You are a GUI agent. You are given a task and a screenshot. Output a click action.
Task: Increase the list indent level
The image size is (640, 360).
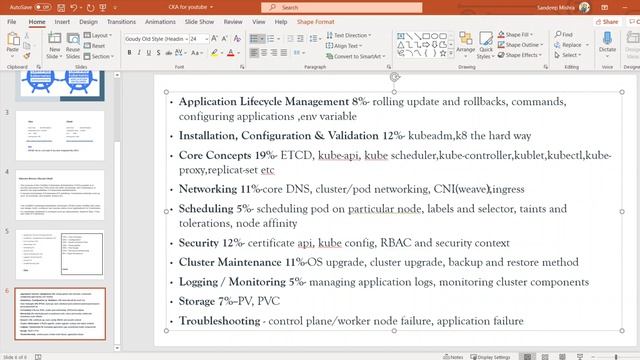tap(300, 39)
